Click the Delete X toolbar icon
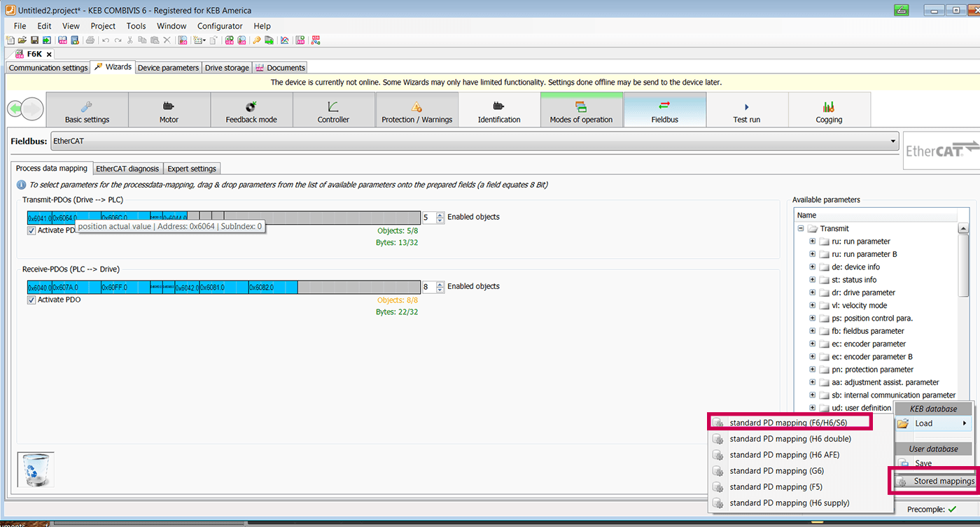The width and height of the screenshot is (980, 527). (167, 40)
